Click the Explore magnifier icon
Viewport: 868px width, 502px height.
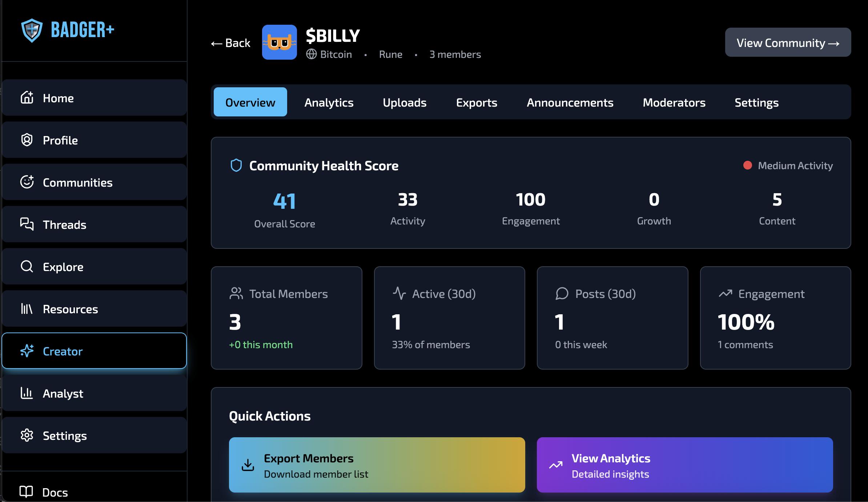[x=27, y=267]
